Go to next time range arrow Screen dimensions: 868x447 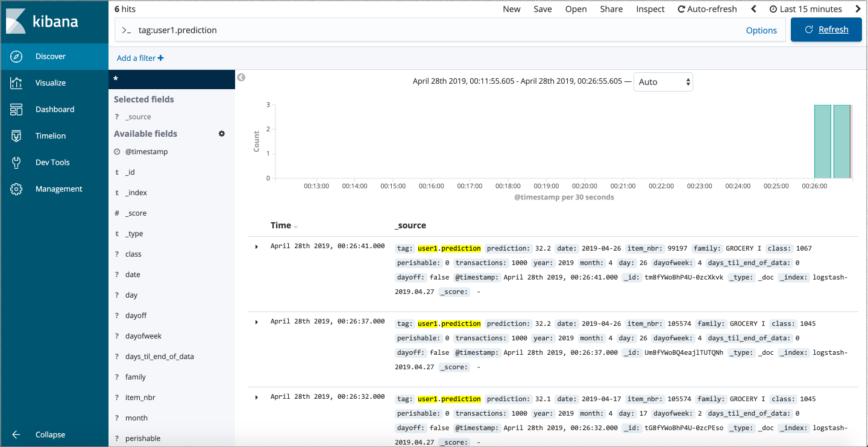tap(858, 9)
